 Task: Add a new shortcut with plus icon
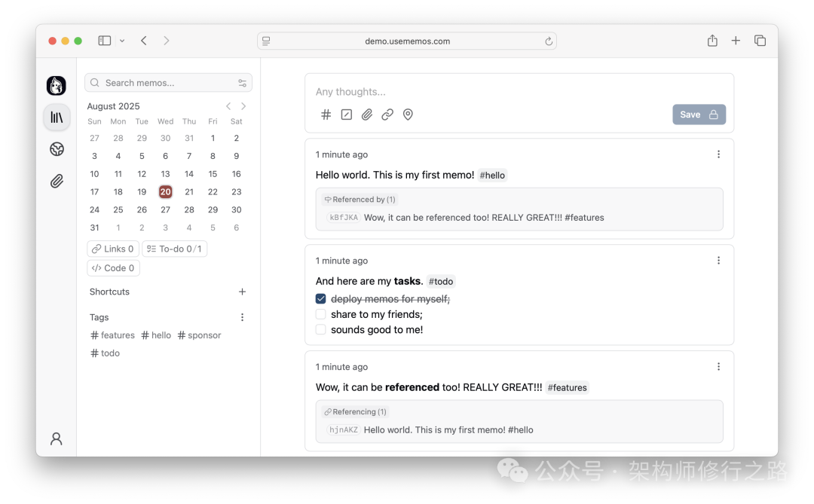point(242,292)
